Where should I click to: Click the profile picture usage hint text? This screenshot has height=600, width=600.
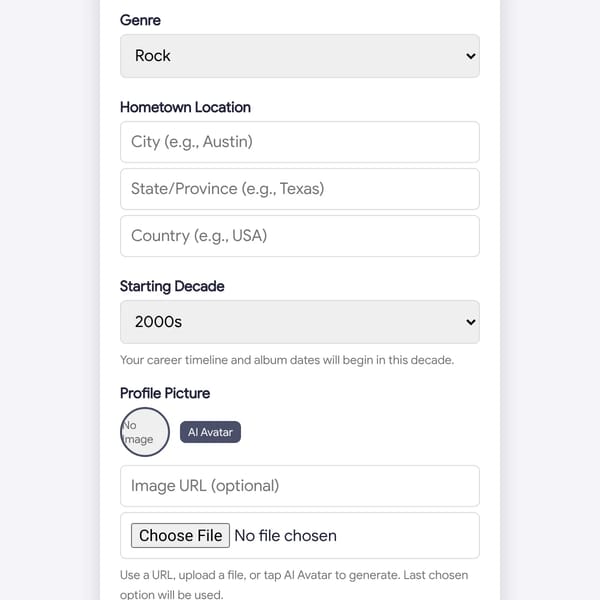click(294, 584)
